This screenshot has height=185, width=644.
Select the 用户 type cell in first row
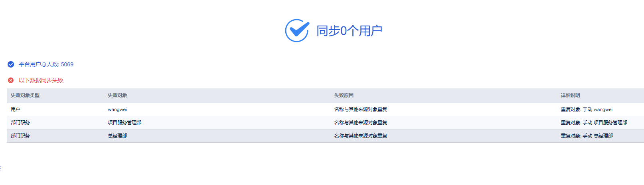pos(16,109)
